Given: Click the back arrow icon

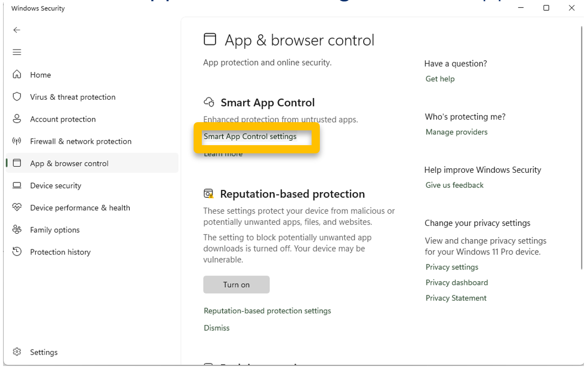Looking at the screenshot, I should click(17, 30).
